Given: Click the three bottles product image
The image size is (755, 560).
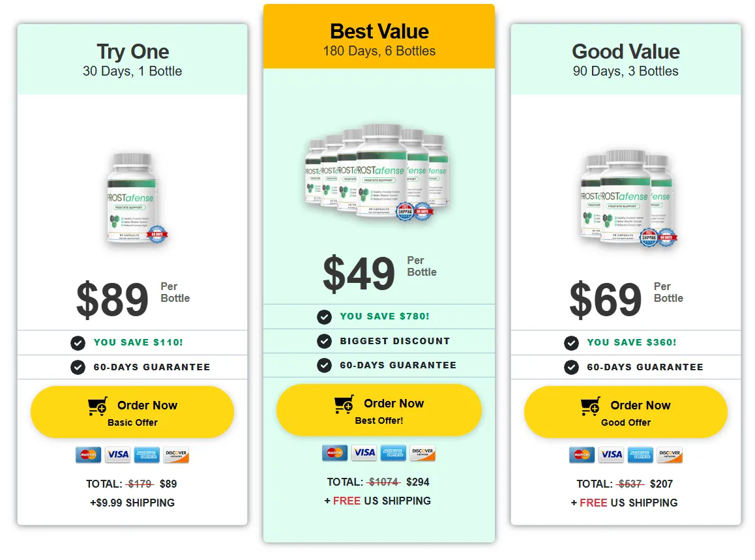Looking at the screenshot, I should coord(627,198).
